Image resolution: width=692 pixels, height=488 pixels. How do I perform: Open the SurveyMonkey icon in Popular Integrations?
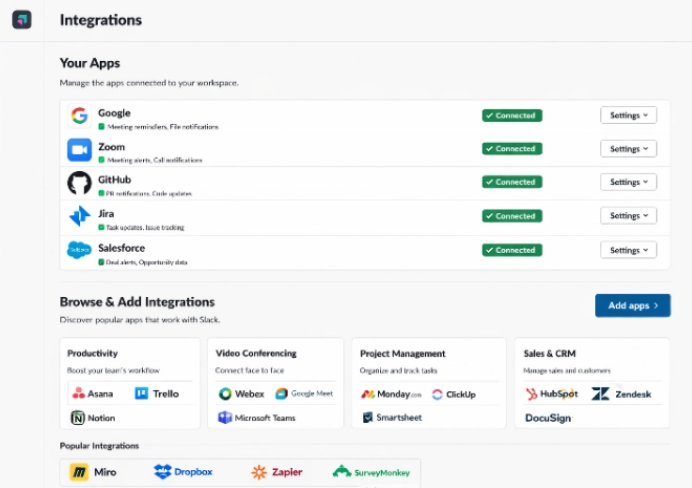(342, 472)
